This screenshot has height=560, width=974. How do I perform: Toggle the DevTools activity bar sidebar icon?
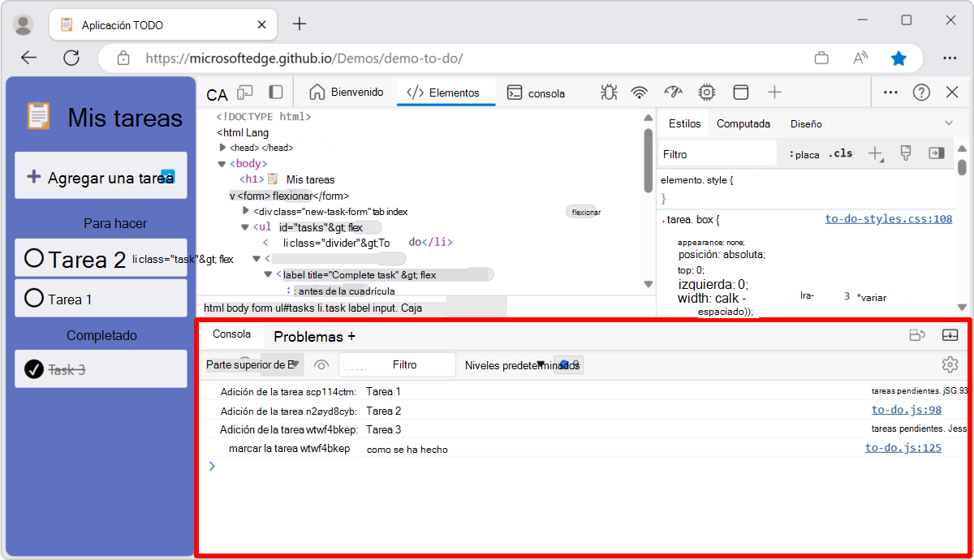pos(276,93)
